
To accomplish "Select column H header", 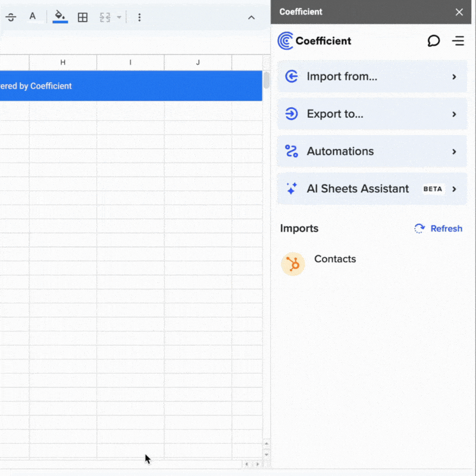I will click(x=63, y=62).
